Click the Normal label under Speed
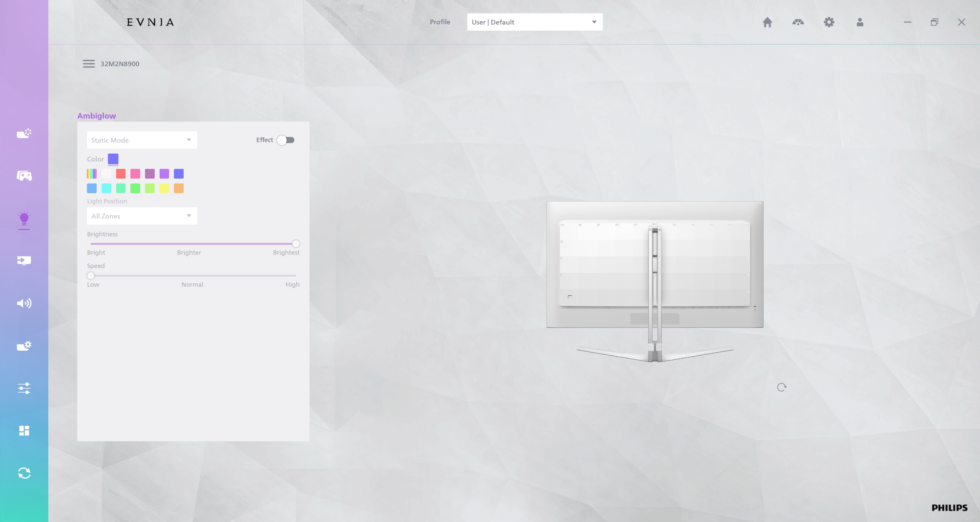This screenshot has height=522, width=980. pyautogui.click(x=192, y=284)
